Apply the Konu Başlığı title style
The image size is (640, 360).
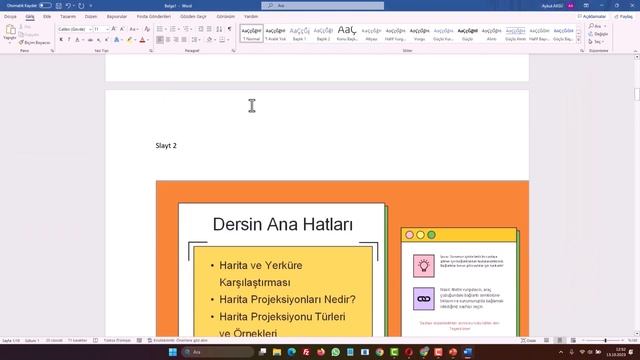click(x=347, y=33)
